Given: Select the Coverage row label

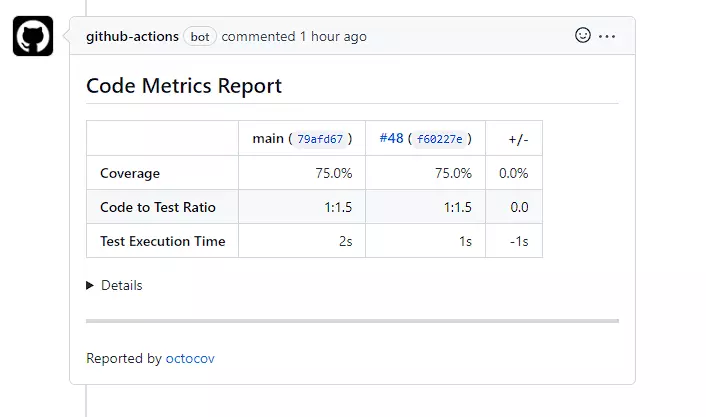Looking at the screenshot, I should click(130, 173).
